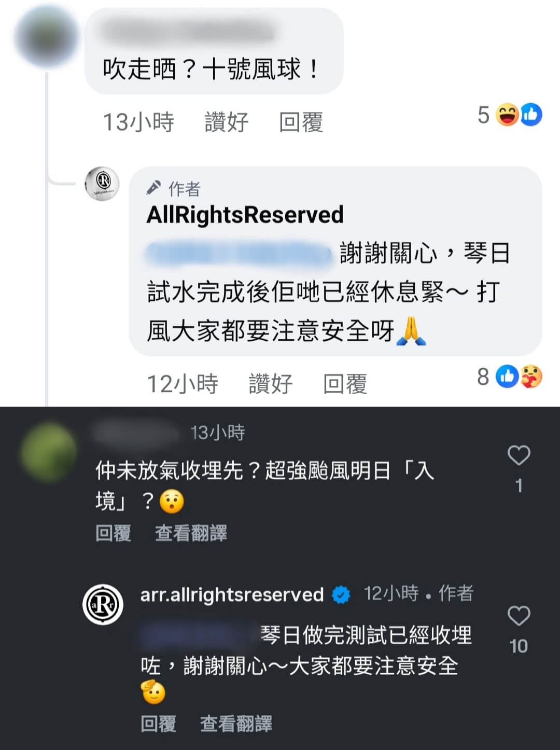Open arr.allrightsreserved username link
This screenshot has height=750, width=560.
(x=232, y=594)
